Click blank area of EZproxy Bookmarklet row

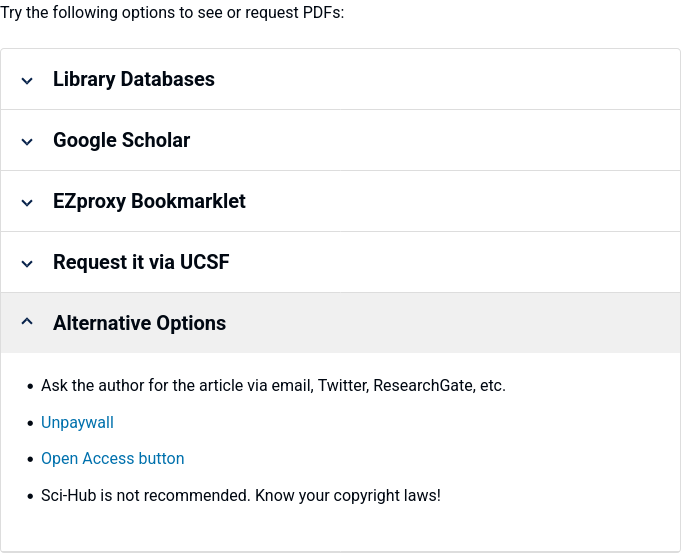[463, 201]
